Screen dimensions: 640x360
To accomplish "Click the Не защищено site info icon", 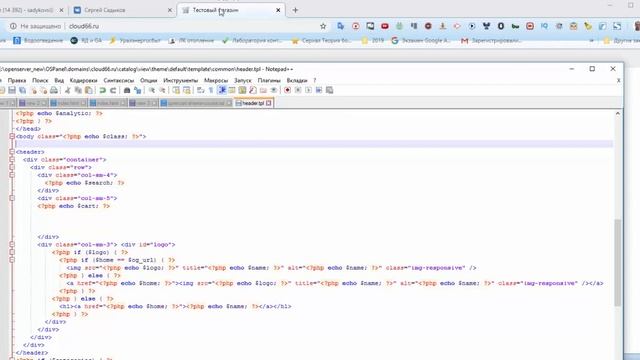I will 13,26.
